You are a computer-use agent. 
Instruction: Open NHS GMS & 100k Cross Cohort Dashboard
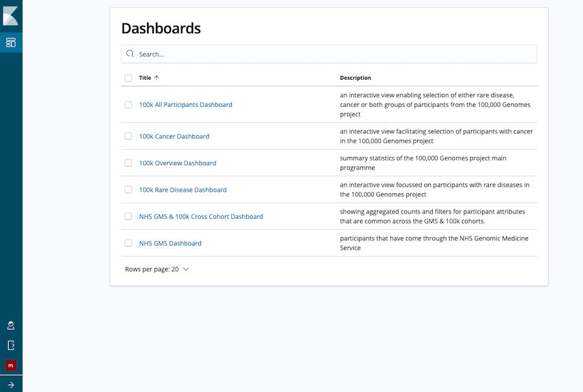click(201, 216)
